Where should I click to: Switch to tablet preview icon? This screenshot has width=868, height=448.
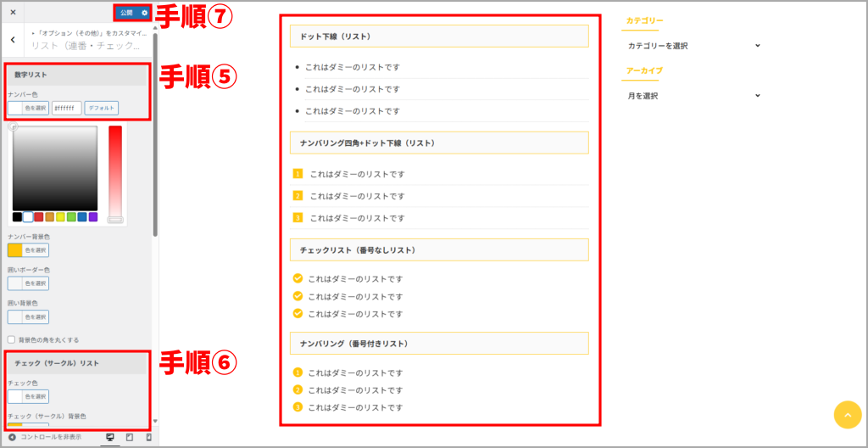(x=130, y=437)
